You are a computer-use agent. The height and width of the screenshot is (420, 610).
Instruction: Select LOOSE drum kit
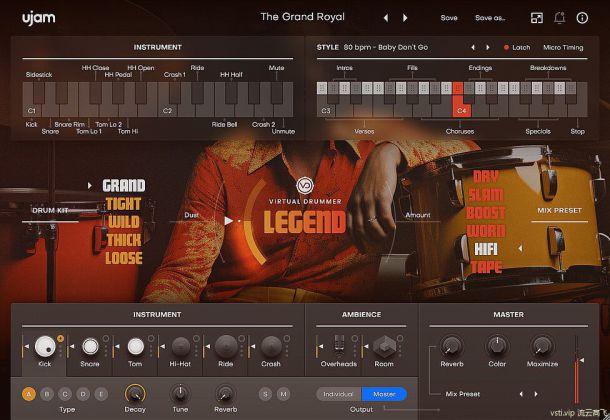coord(124,258)
